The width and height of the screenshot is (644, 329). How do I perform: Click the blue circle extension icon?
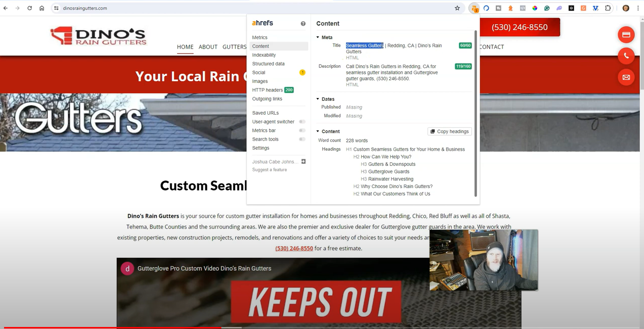click(486, 8)
